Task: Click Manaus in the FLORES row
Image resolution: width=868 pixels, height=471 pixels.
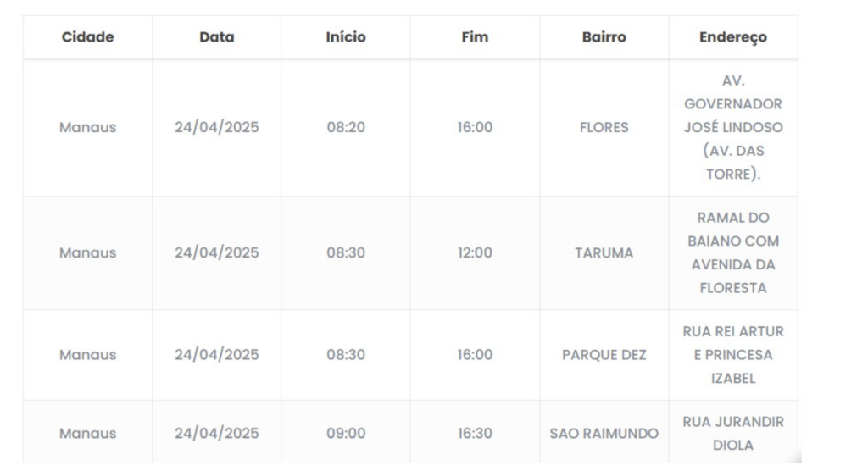Action: coord(87,128)
